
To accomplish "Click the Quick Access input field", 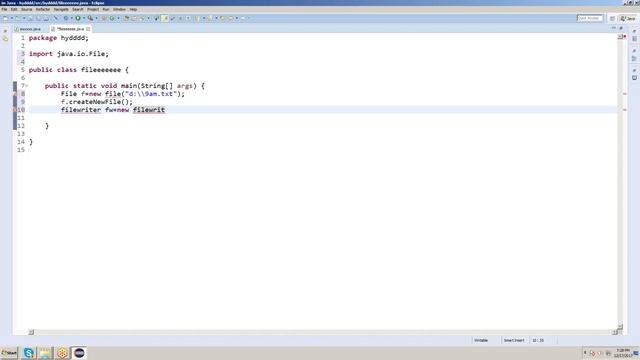I will [x=589, y=18].
